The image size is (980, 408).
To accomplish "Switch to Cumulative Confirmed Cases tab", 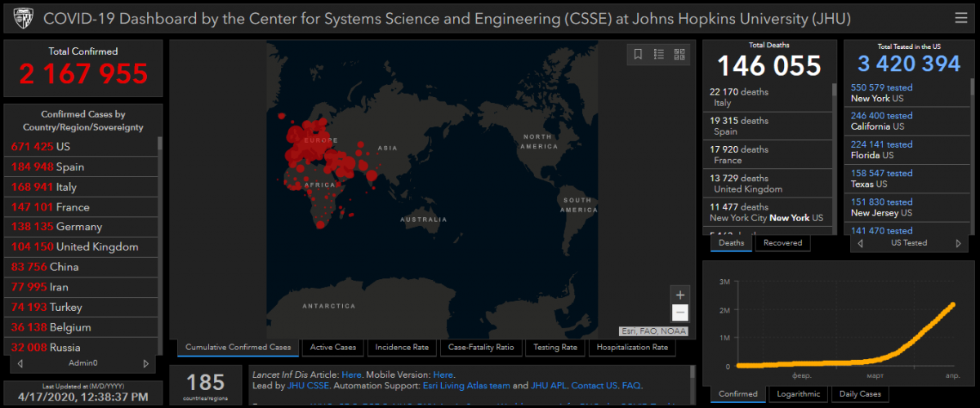I will (238, 348).
